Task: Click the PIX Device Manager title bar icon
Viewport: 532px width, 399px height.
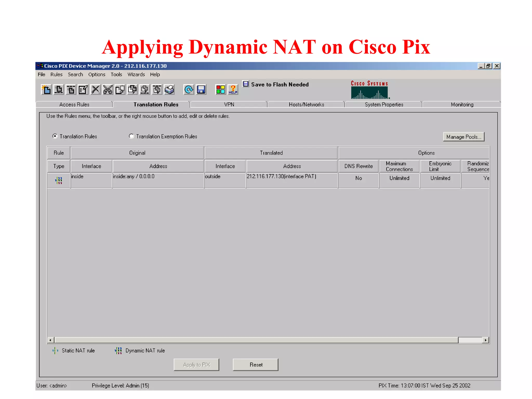Action: (x=40, y=66)
